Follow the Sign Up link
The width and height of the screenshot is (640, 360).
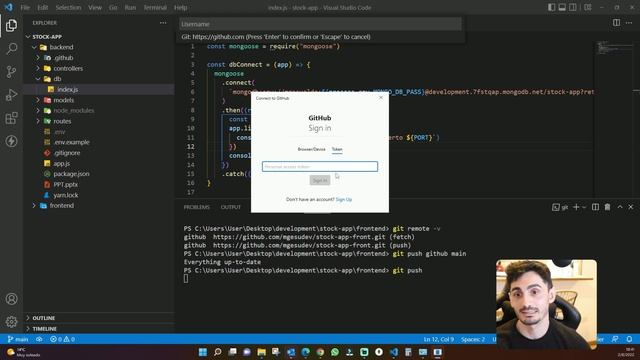[344, 200]
